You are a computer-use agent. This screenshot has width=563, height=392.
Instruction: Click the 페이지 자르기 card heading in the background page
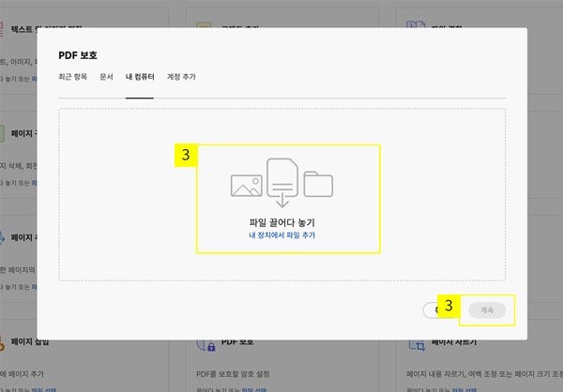tap(454, 341)
